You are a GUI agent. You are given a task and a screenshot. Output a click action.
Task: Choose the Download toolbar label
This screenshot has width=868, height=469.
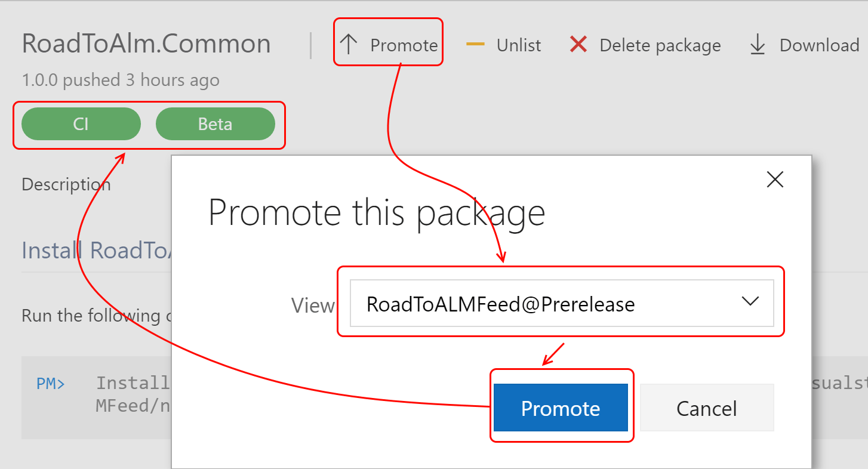(x=819, y=45)
